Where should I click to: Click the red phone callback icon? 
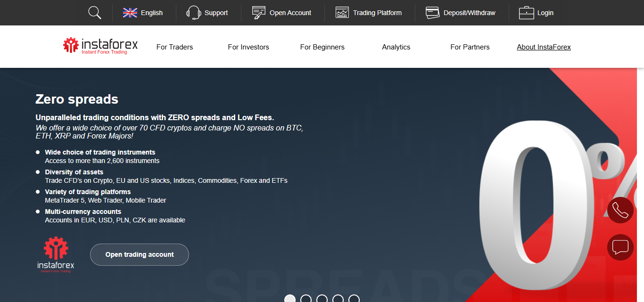pos(620,210)
